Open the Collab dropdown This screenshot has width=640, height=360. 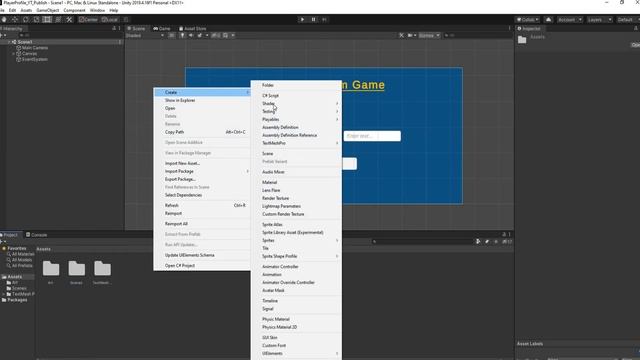click(x=527, y=19)
